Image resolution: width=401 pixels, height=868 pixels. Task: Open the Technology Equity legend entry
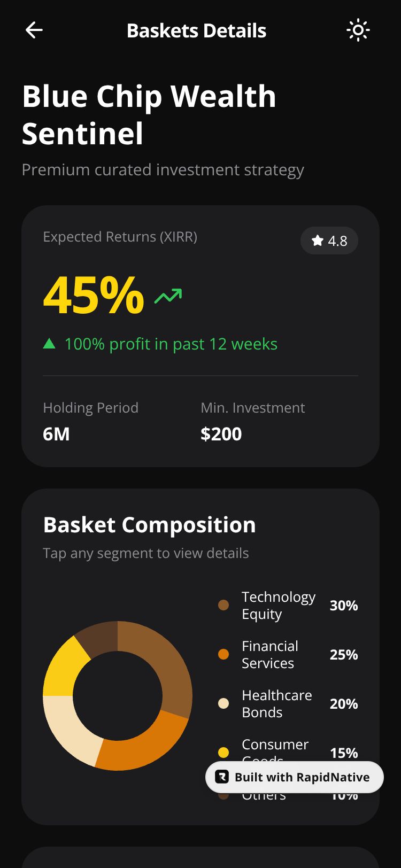[x=288, y=605]
